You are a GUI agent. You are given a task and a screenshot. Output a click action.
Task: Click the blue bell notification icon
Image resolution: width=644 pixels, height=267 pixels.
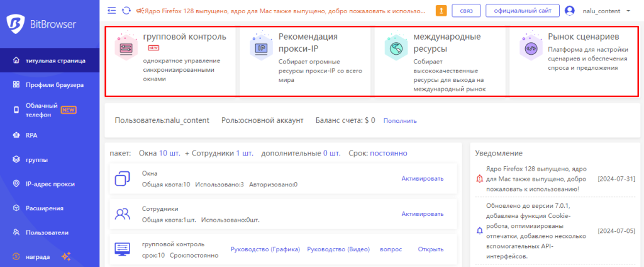tap(479, 231)
